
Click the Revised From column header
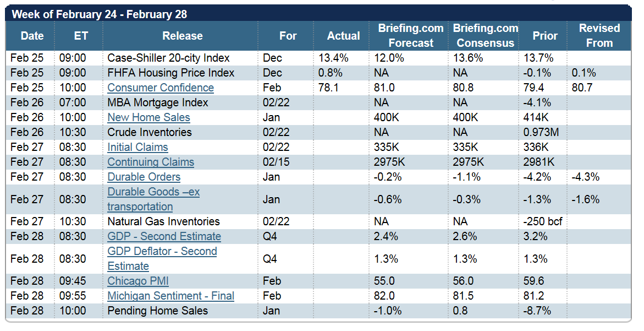click(x=599, y=36)
